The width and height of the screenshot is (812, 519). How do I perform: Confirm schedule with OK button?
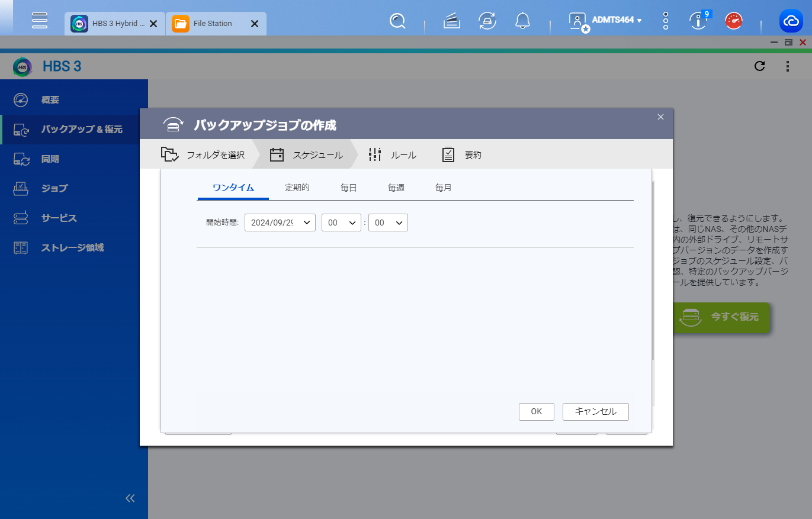pos(537,412)
